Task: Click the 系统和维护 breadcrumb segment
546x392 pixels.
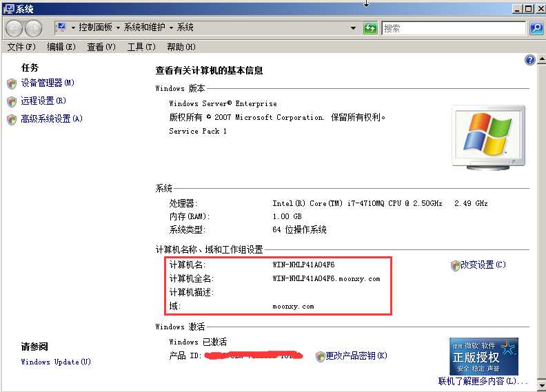Action: 144,27
